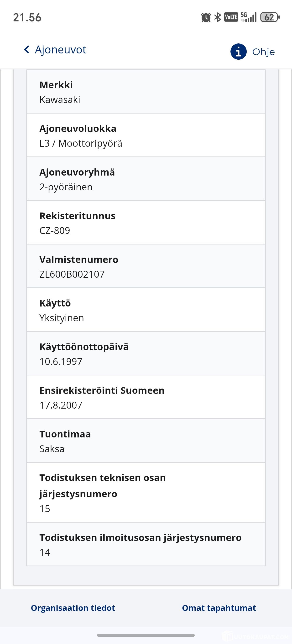Screen dimensions: 292x644
Task: Tap the battery level indicator
Action: pos(270,17)
